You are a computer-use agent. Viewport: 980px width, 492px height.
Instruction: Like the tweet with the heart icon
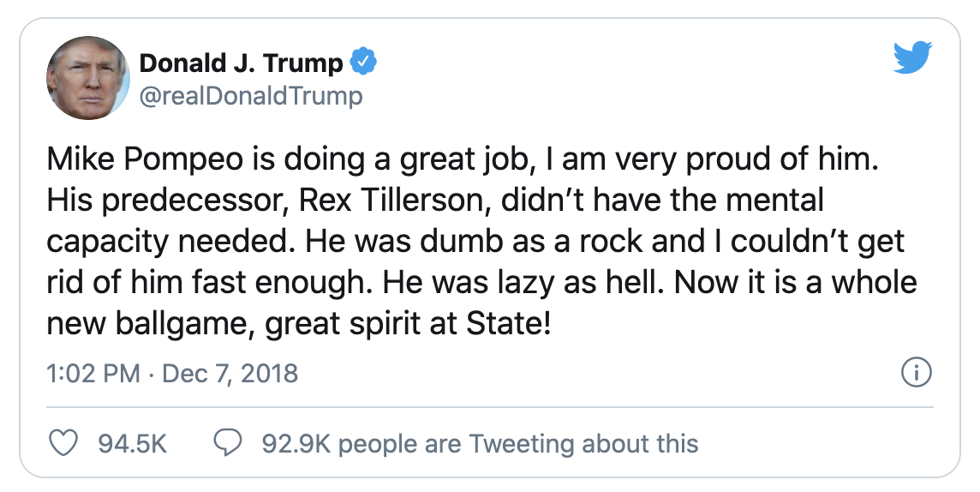tap(63, 443)
